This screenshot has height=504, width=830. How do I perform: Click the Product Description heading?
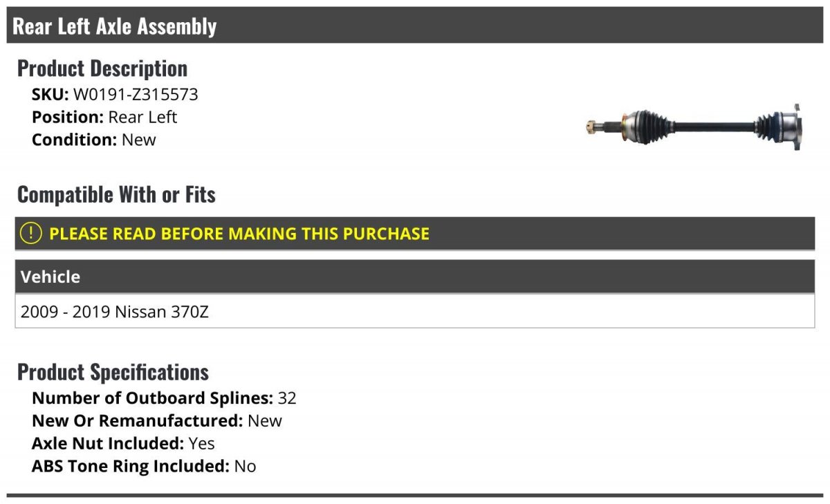tap(102, 68)
